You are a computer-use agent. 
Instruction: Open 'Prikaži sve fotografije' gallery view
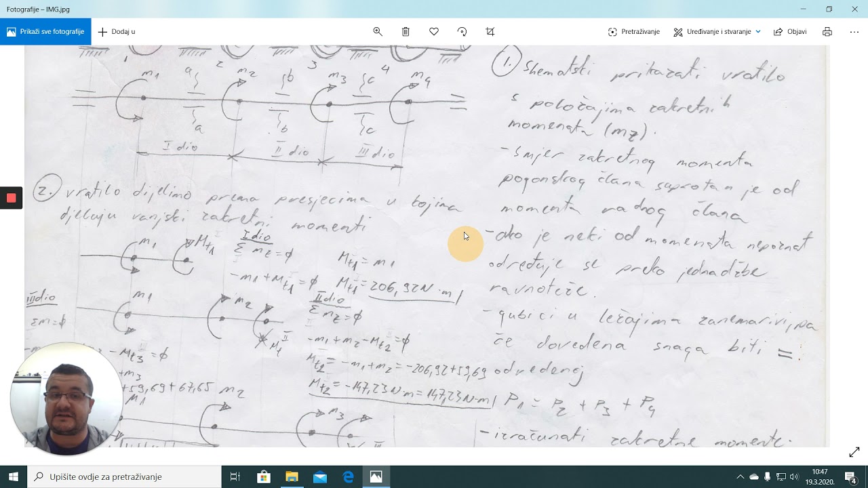click(45, 32)
